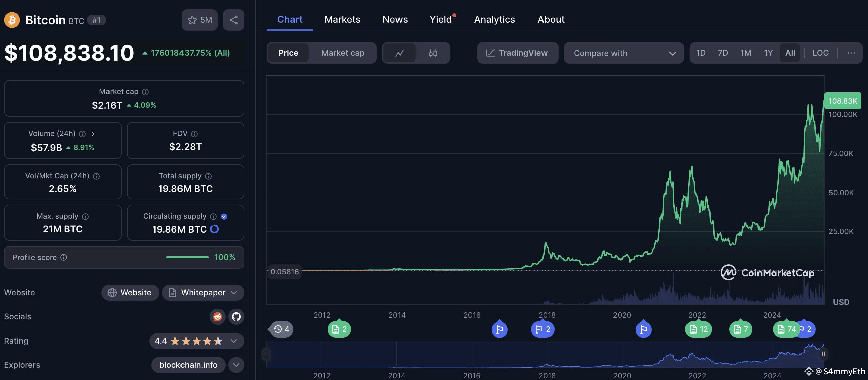
Task: Expand the Explorers list chevron
Action: 236,365
